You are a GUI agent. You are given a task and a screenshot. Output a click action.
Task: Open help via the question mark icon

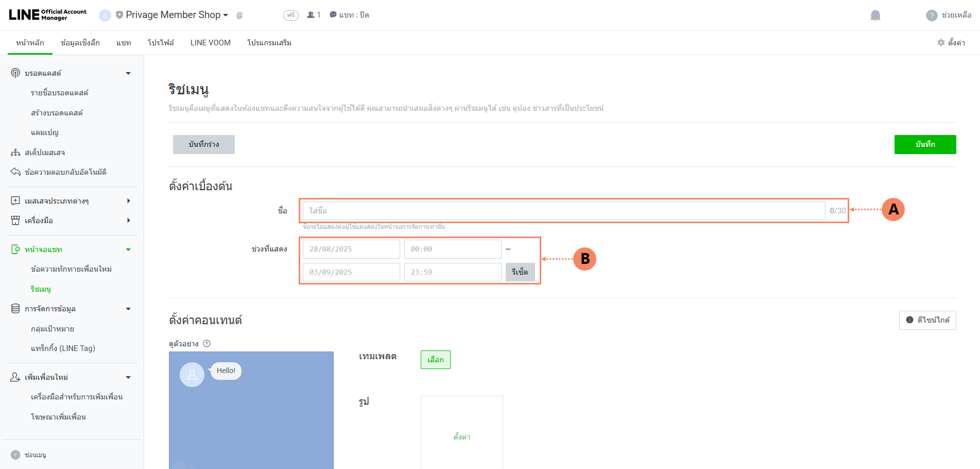931,15
